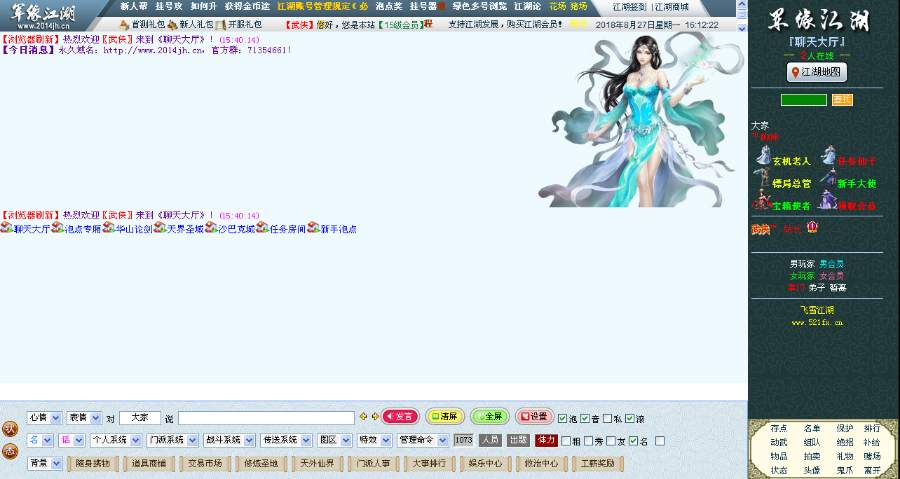900x479 pixels.
Task: Click the green search input box
Action: (804, 100)
